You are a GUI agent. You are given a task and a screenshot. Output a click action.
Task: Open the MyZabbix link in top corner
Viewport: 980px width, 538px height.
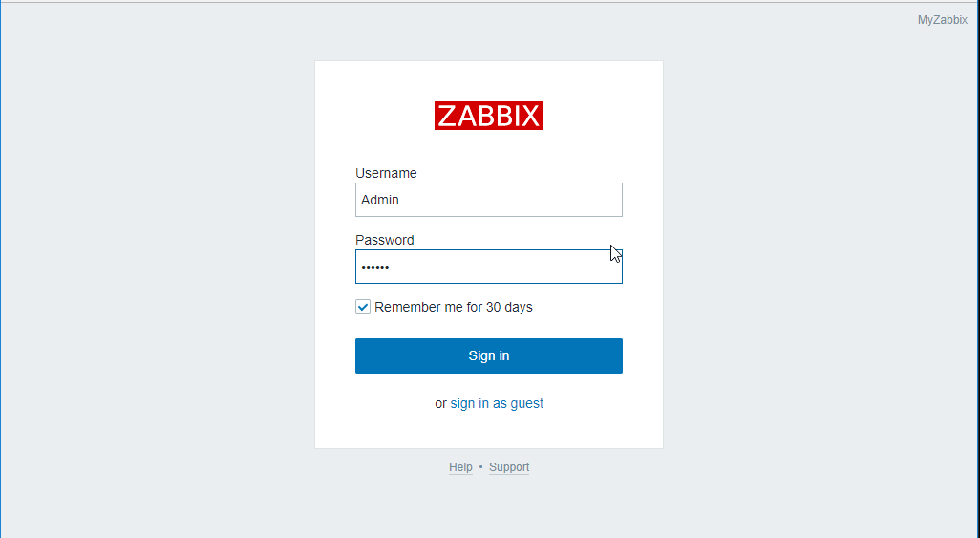tap(942, 20)
